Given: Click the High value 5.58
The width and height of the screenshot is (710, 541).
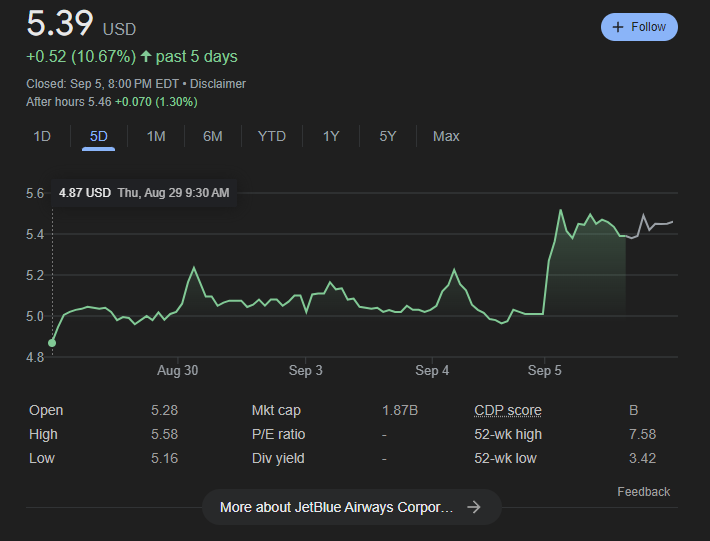Looking at the screenshot, I should point(164,434).
